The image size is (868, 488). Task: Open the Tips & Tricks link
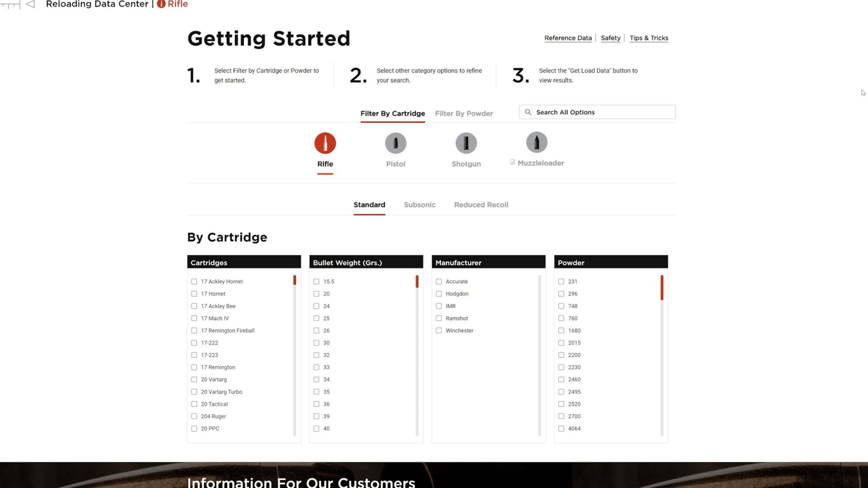[648, 38]
